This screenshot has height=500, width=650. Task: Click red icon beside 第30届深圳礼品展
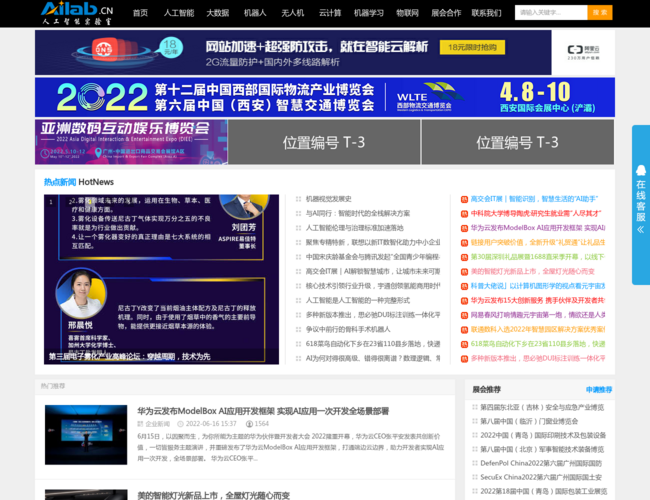coord(464,257)
